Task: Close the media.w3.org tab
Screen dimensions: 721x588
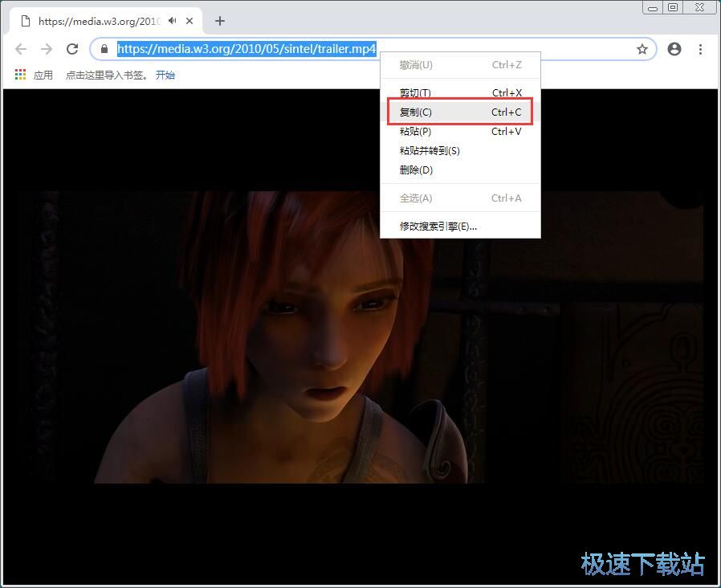Action: pos(189,21)
